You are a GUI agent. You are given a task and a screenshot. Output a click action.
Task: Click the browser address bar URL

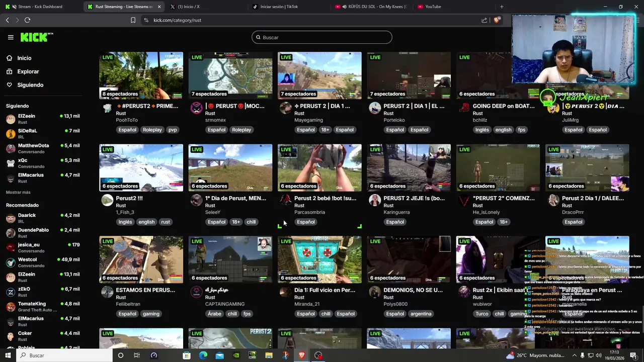coord(177,20)
